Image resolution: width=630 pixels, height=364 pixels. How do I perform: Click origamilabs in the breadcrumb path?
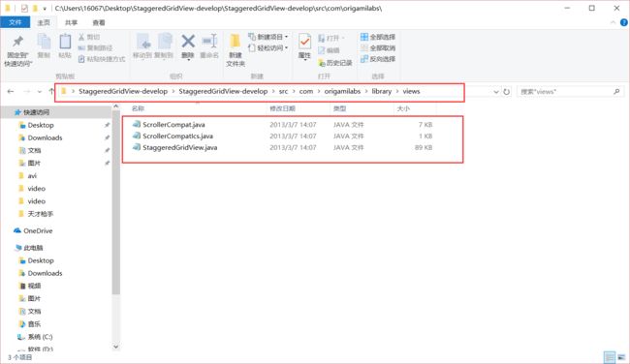click(342, 92)
